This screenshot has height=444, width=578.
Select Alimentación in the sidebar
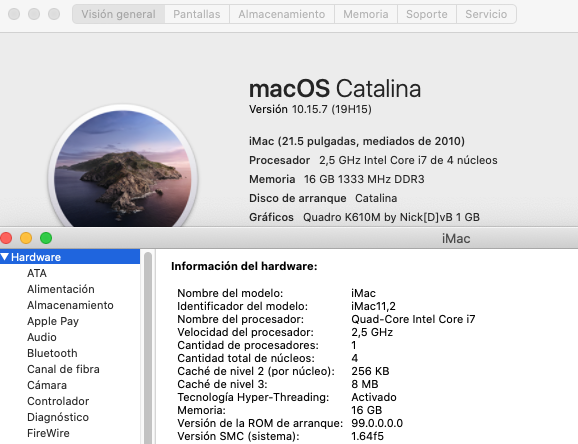tap(61, 289)
